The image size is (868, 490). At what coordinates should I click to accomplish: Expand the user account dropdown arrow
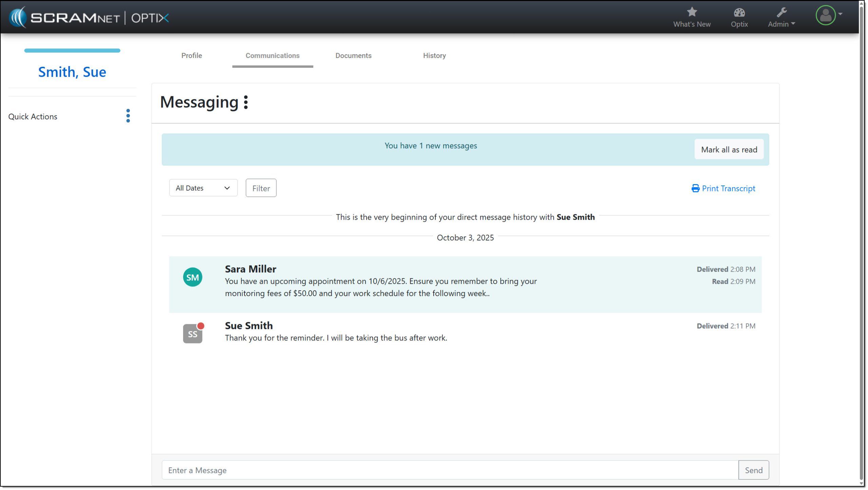point(841,14)
